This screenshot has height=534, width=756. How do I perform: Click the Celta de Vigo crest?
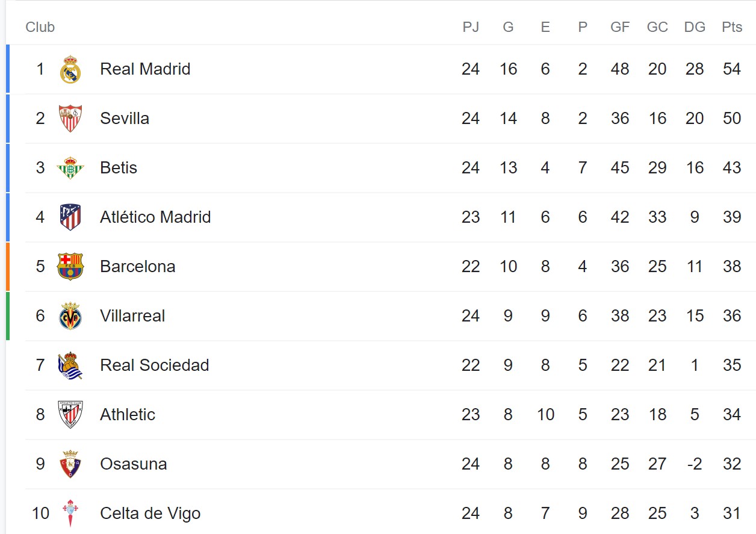pyautogui.click(x=70, y=514)
